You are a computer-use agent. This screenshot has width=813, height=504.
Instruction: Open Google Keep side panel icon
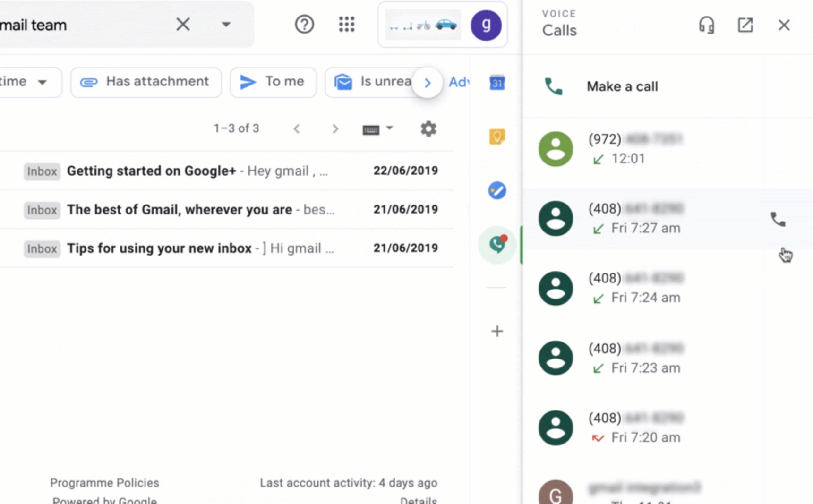point(497,137)
